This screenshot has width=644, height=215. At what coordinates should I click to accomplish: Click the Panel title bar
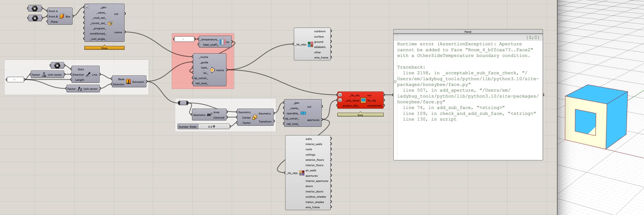click(468, 32)
